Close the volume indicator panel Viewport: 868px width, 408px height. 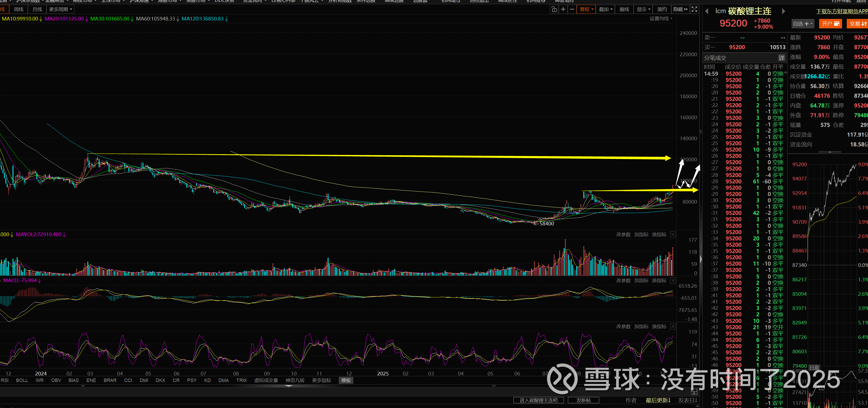[673, 235]
